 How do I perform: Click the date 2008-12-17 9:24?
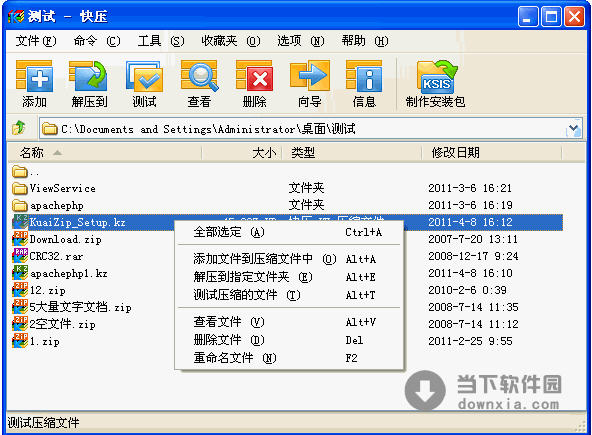pos(473,256)
